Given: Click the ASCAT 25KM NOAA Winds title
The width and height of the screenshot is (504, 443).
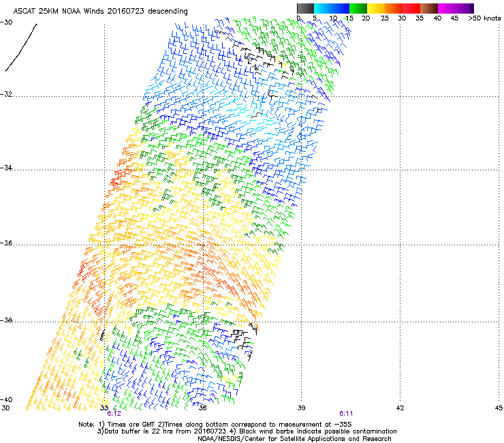Looking at the screenshot, I should coord(101,12).
